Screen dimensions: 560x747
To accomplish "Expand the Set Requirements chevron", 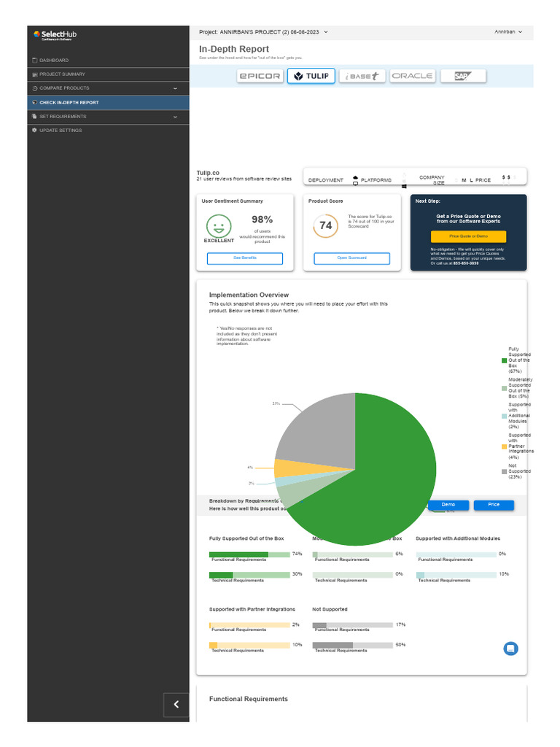I will [x=175, y=117].
